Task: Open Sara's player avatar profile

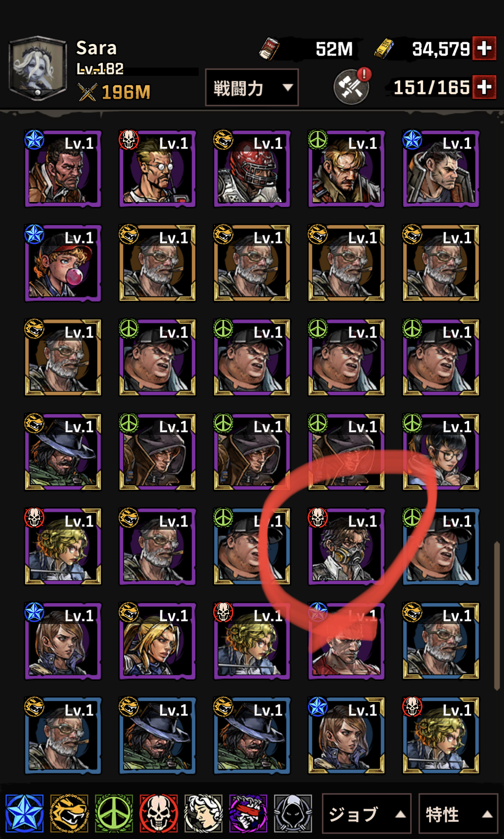Action: [38, 69]
